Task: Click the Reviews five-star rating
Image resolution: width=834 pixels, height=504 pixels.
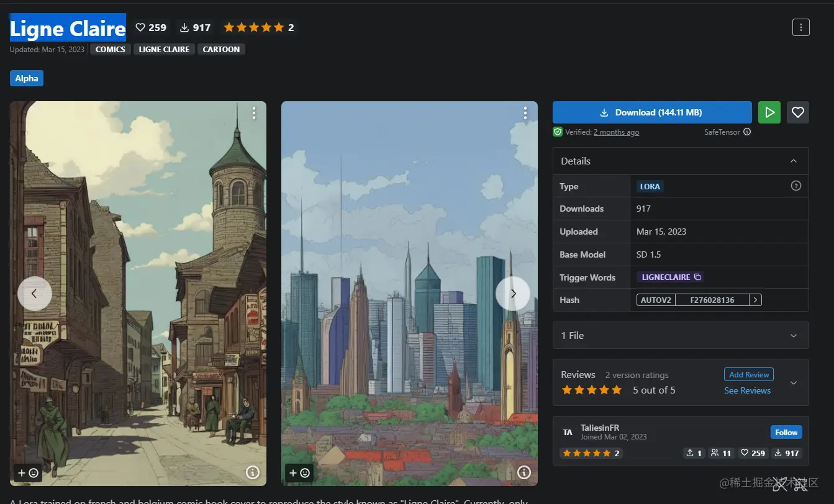Action: click(x=592, y=390)
